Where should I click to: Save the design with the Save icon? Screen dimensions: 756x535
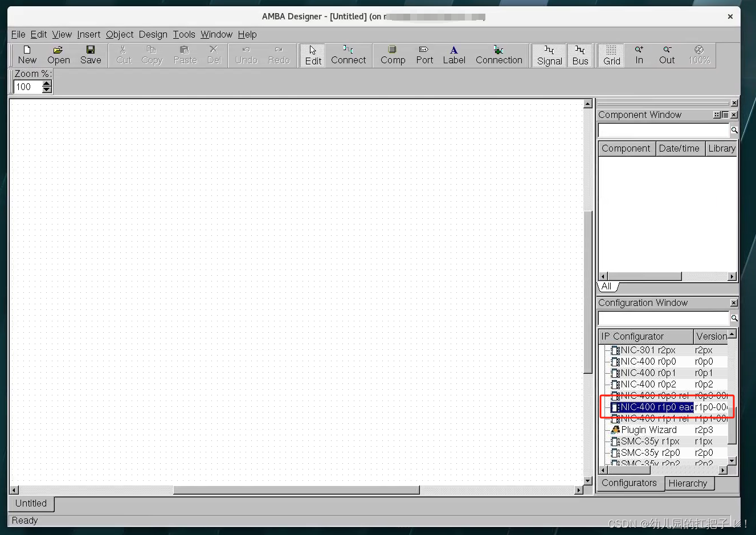(x=91, y=55)
